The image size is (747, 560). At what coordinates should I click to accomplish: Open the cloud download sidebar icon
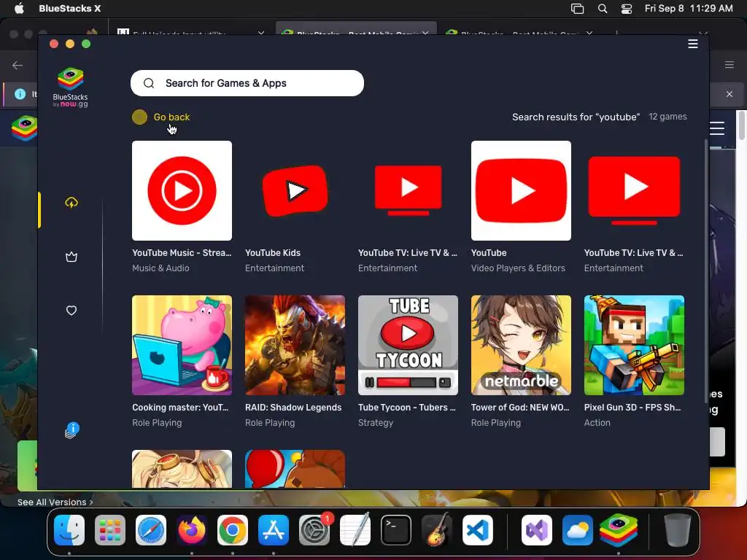[71, 203]
